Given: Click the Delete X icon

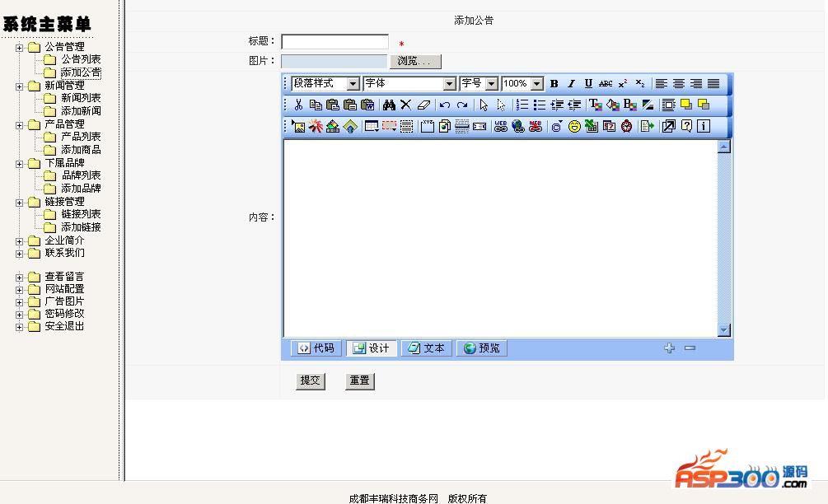Looking at the screenshot, I should click(405, 105).
